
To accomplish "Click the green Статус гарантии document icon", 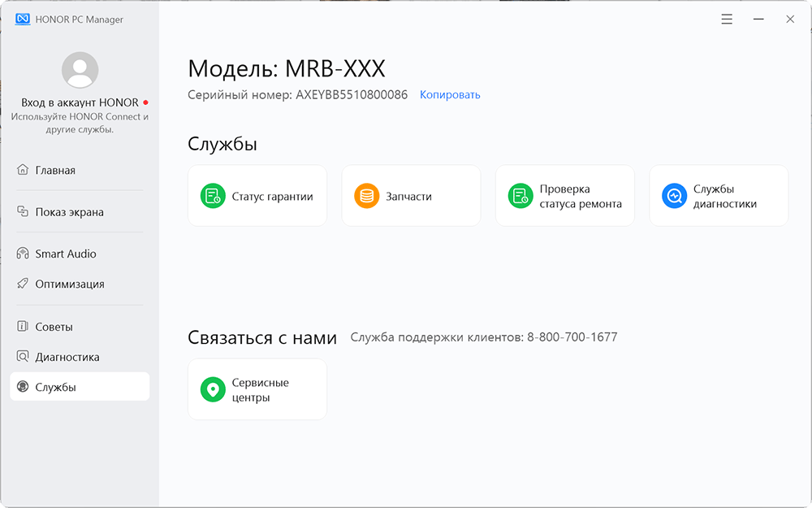I will pyautogui.click(x=213, y=196).
